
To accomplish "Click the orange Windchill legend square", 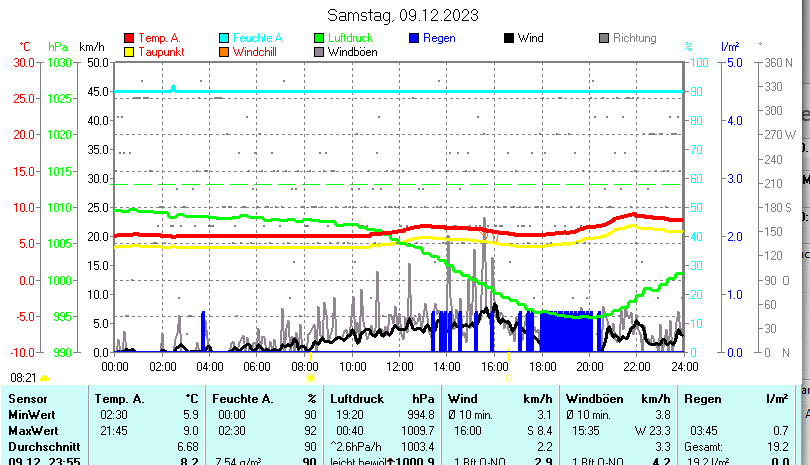I will point(224,52).
